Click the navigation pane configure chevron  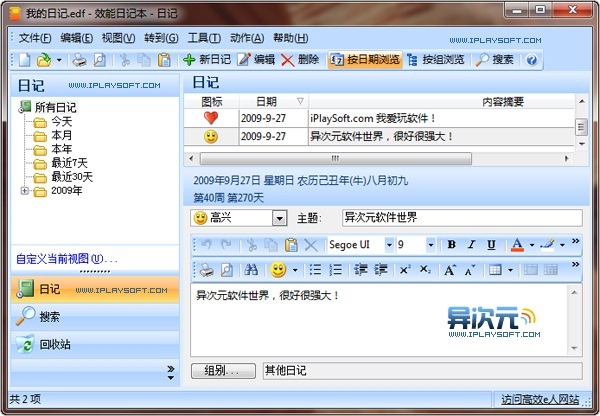171,372
